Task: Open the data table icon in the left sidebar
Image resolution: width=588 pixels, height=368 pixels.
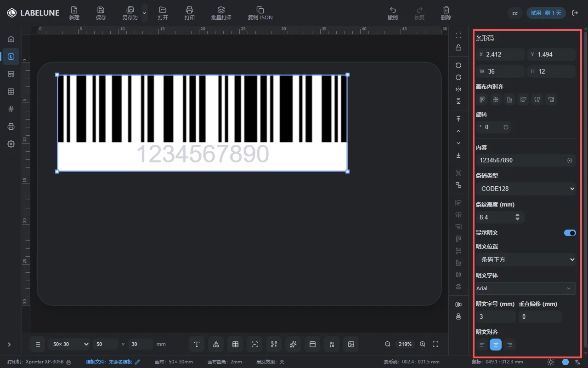Action: click(11, 92)
